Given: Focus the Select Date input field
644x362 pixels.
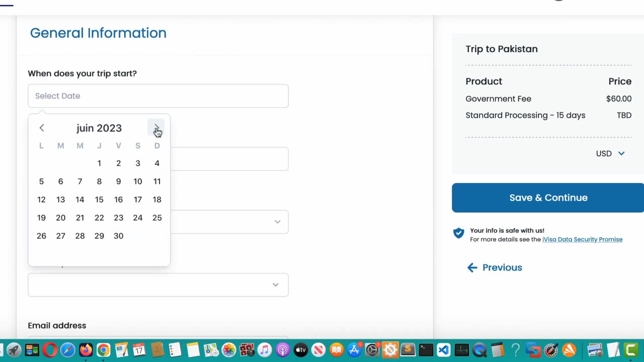Looking at the screenshot, I should (x=158, y=96).
